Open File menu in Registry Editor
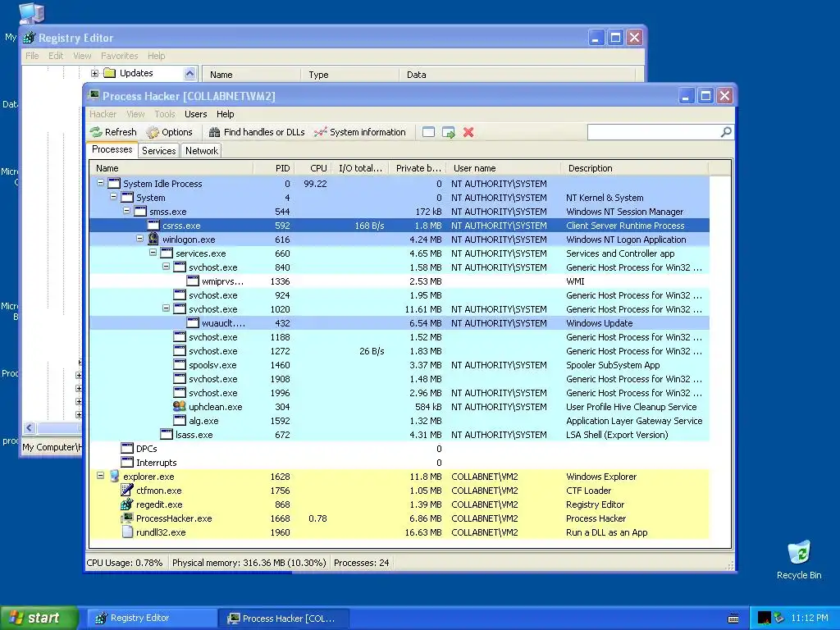840x630 pixels. [x=32, y=56]
